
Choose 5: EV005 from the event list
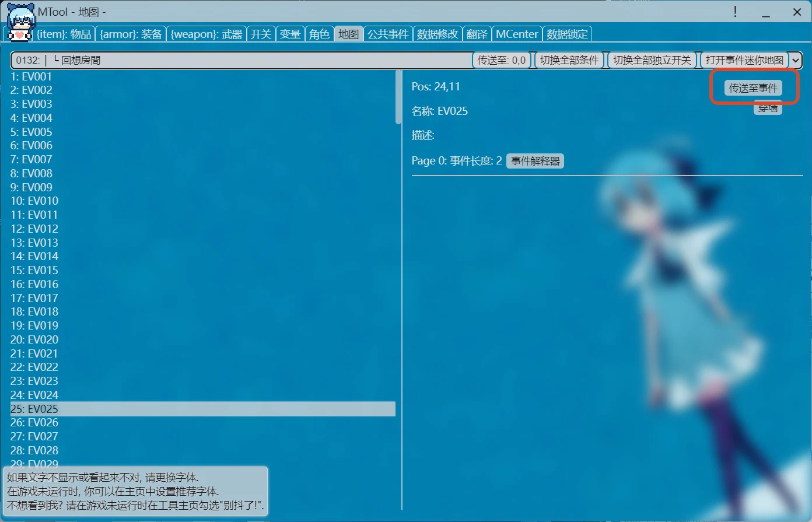tap(202, 132)
